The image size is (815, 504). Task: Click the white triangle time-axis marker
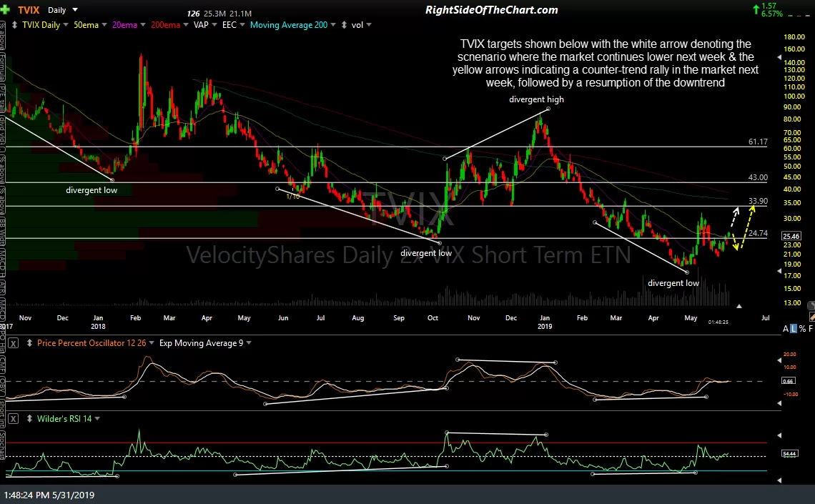coord(739,306)
